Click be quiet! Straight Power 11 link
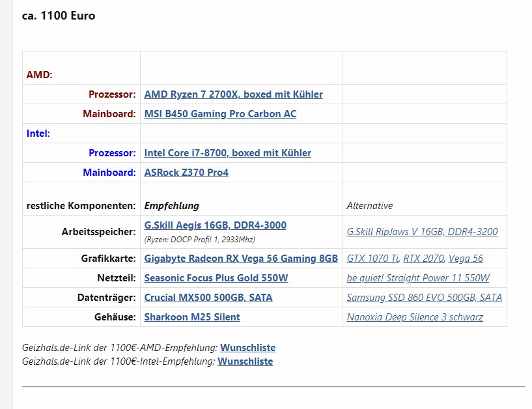532x409 pixels. point(417,278)
